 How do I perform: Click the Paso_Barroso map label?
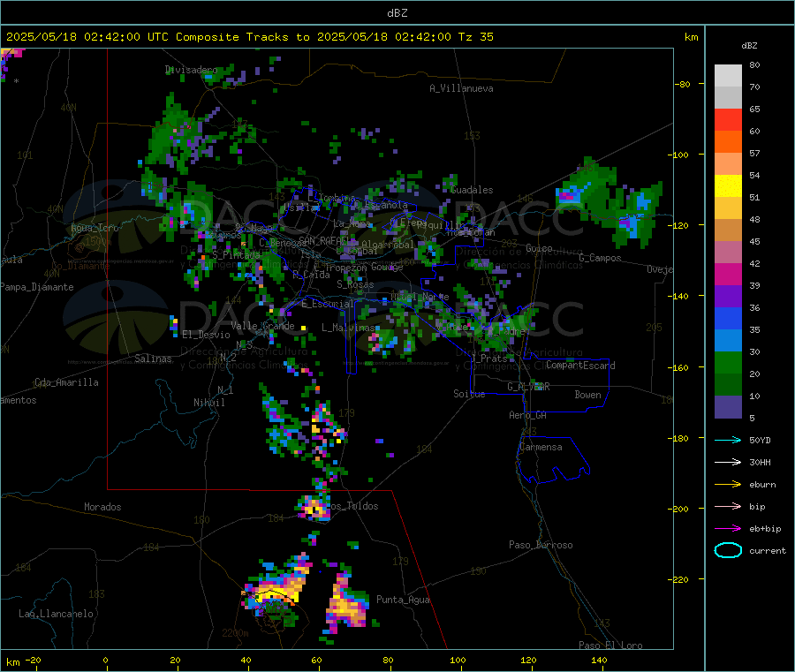pos(541,545)
